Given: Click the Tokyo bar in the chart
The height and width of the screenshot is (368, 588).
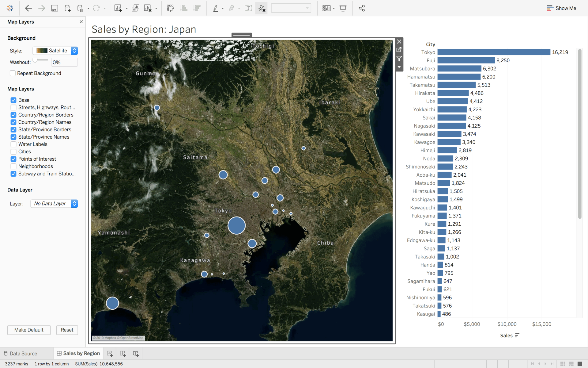Looking at the screenshot, I should point(494,52).
